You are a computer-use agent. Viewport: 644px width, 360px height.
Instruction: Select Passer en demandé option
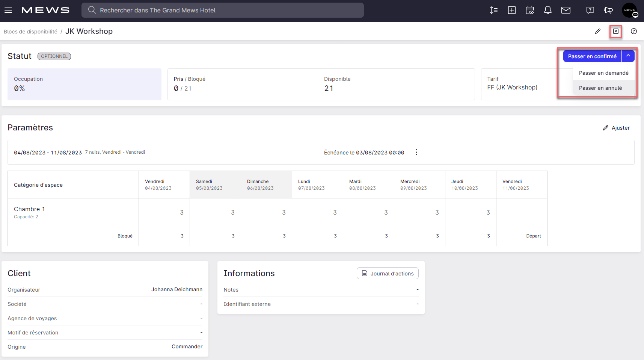tap(603, 73)
